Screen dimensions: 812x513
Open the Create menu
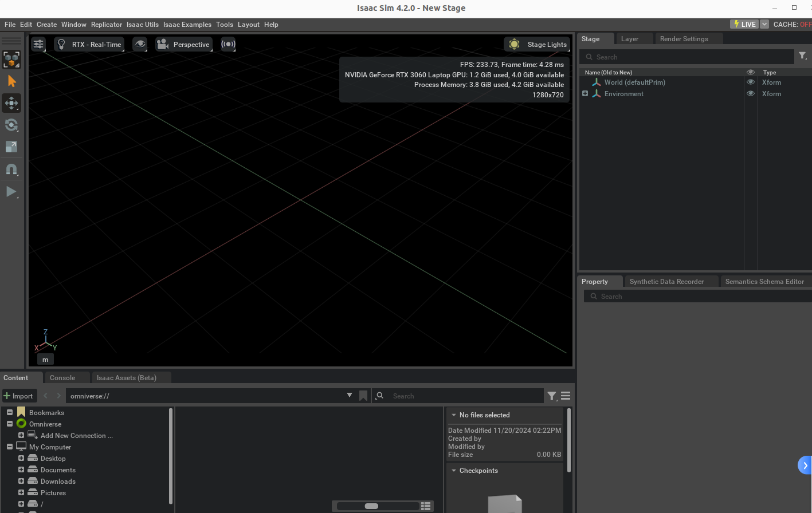(47, 25)
